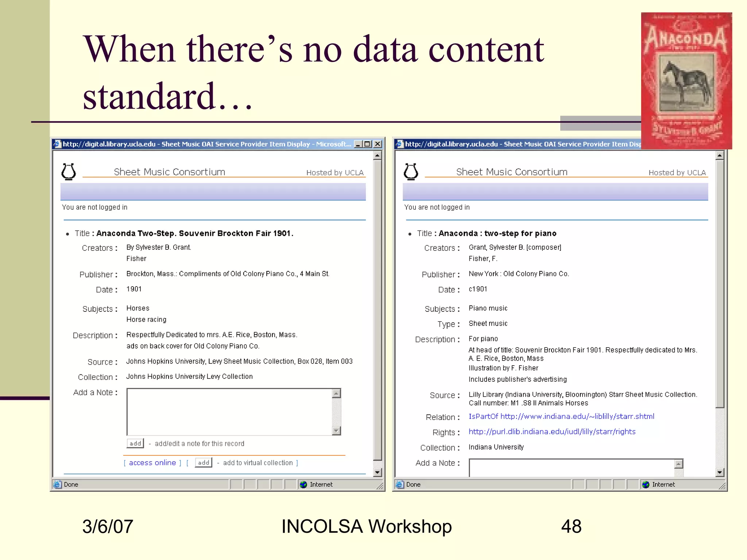This screenshot has width=747, height=560.
Task: Click the scroll-up arrow of right window
Action: 719,156
